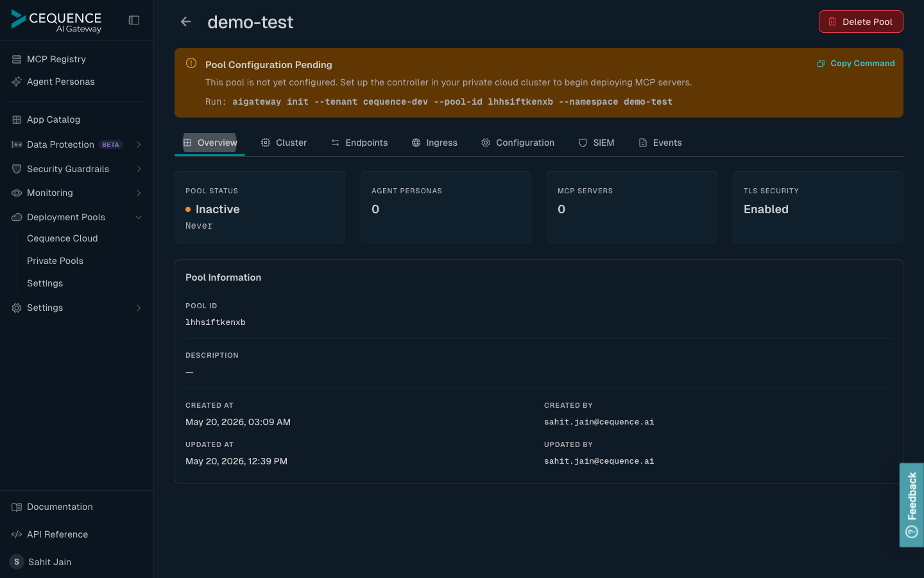The image size is (924, 578).
Task: Click updated date May 20, 2026, 12:39 PM
Action: click(x=236, y=461)
